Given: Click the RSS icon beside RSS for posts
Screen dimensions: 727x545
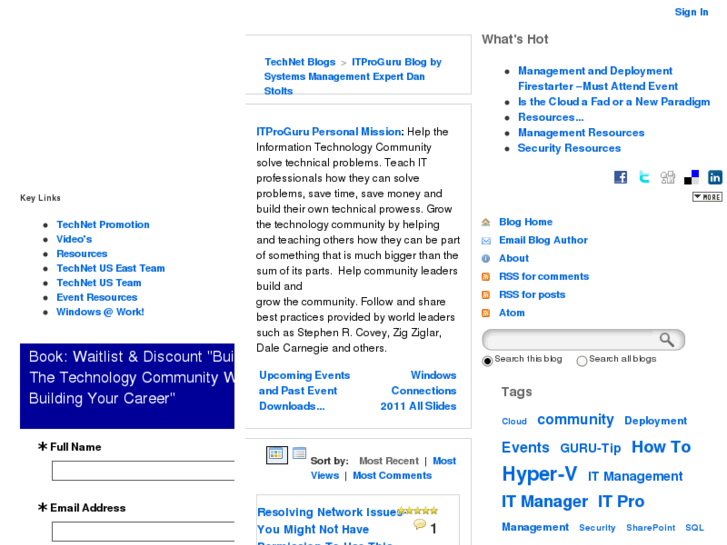Looking at the screenshot, I should (x=486, y=295).
